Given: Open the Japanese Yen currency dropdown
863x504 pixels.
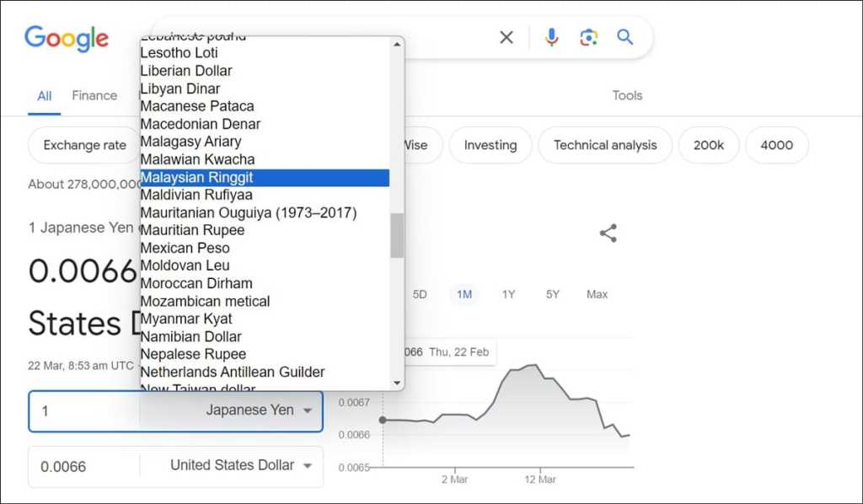Looking at the screenshot, I should coord(260,410).
